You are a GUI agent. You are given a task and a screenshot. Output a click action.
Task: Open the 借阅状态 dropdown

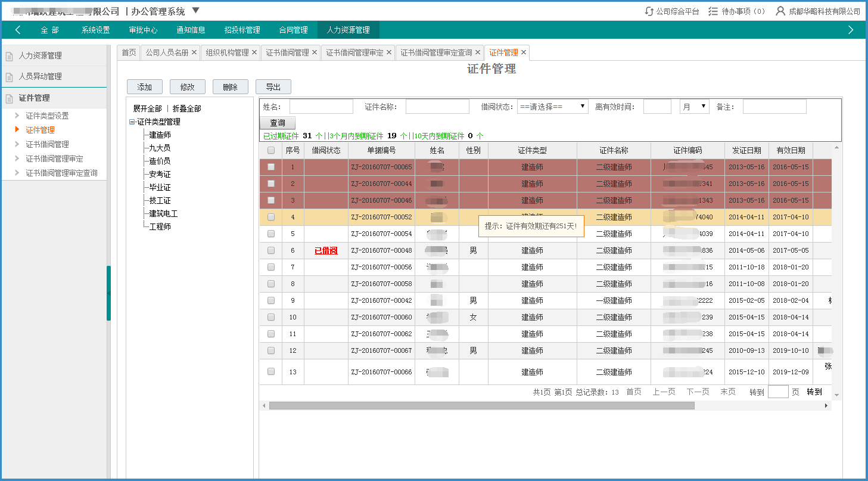click(552, 107)
